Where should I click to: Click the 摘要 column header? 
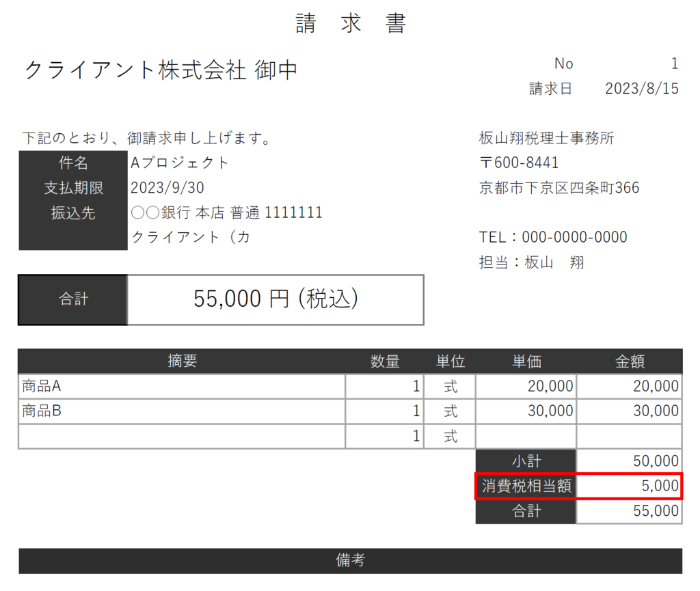tap(181, 361)
